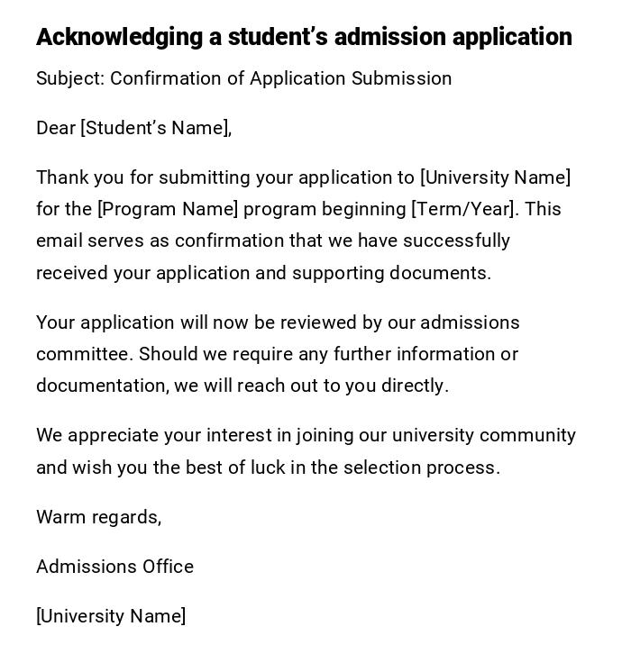Click the "Warm regards," closing line
This screenshot has width=631, height=672.
coord(99,517)
